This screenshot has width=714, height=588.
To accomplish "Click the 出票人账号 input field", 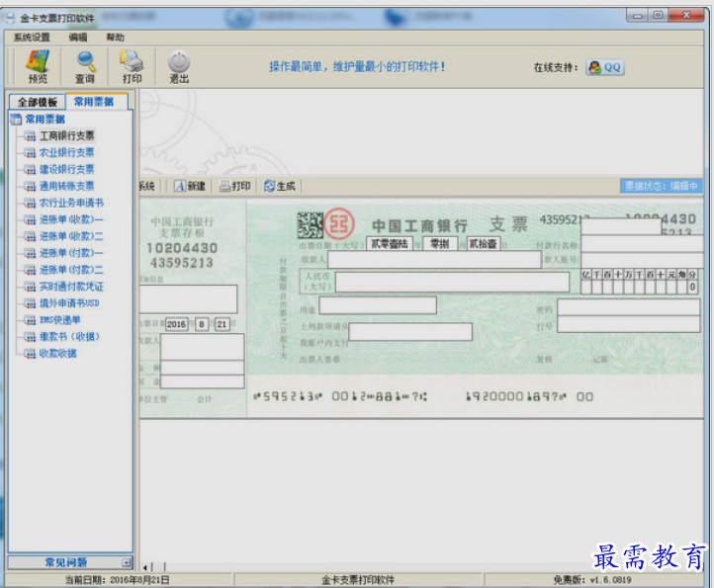I will [x=643, y=260].
